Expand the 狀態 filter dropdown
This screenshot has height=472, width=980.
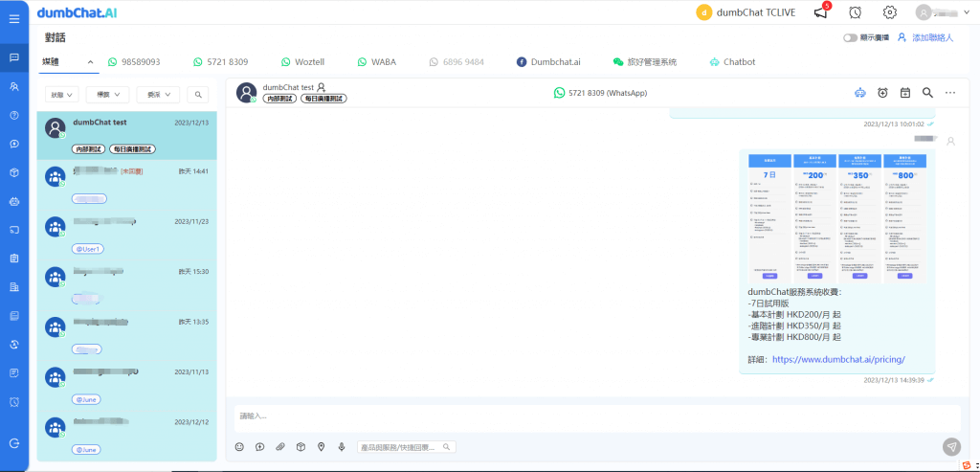(61, 95)
